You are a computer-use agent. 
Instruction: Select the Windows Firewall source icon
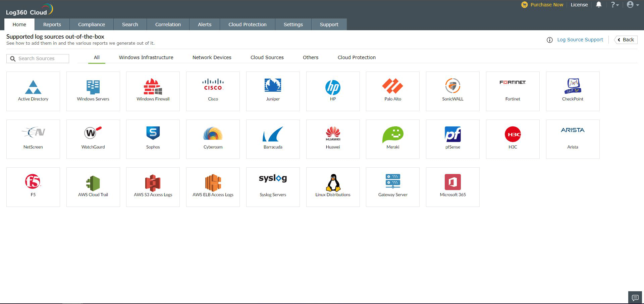tap(153, 87)
